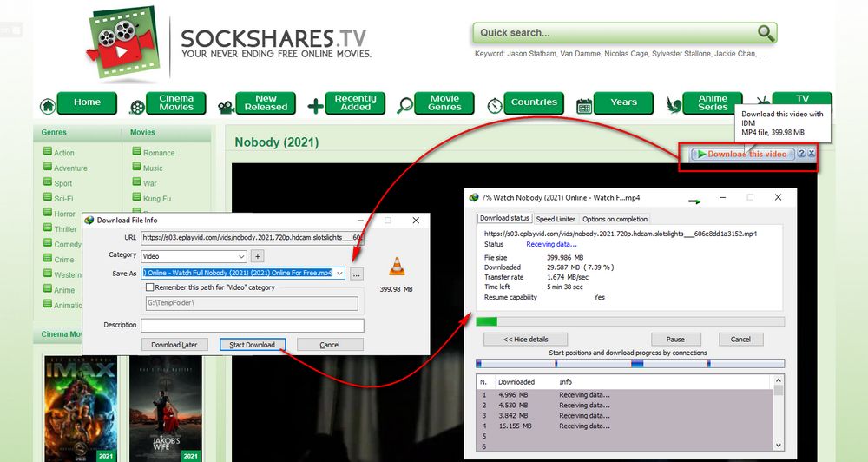Click the G:\TempFolder\ path field

click(252, 304)
